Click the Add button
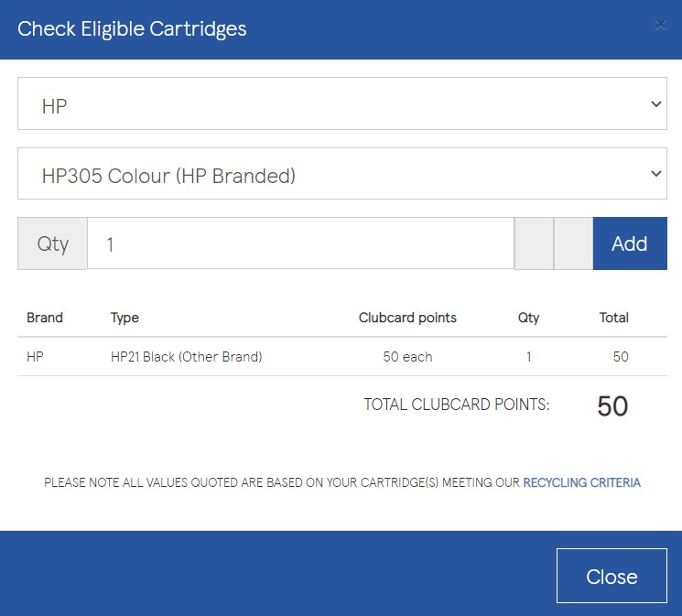The image size is (682, 616). (630, 243)
